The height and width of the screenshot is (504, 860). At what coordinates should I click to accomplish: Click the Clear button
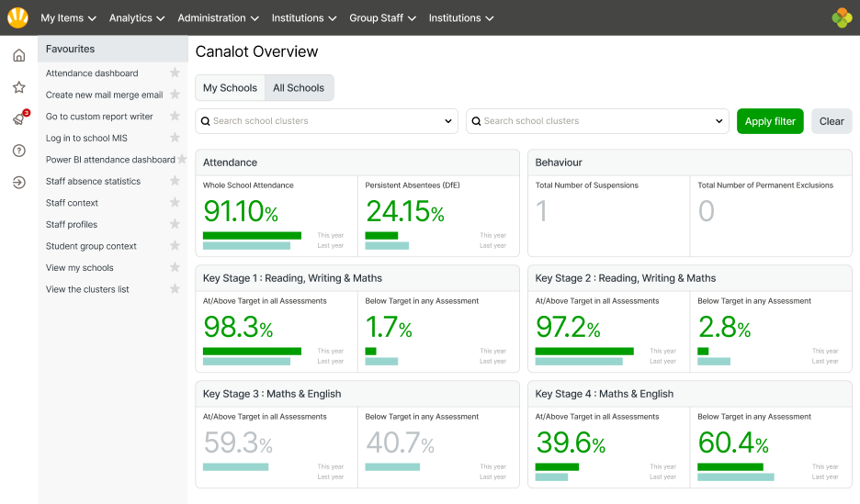coord(832,121)
